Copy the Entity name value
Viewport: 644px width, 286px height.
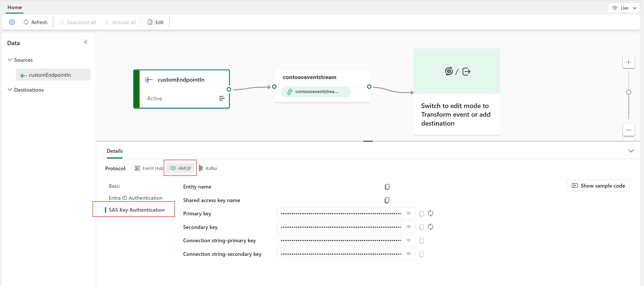click(x=387, y=187)
